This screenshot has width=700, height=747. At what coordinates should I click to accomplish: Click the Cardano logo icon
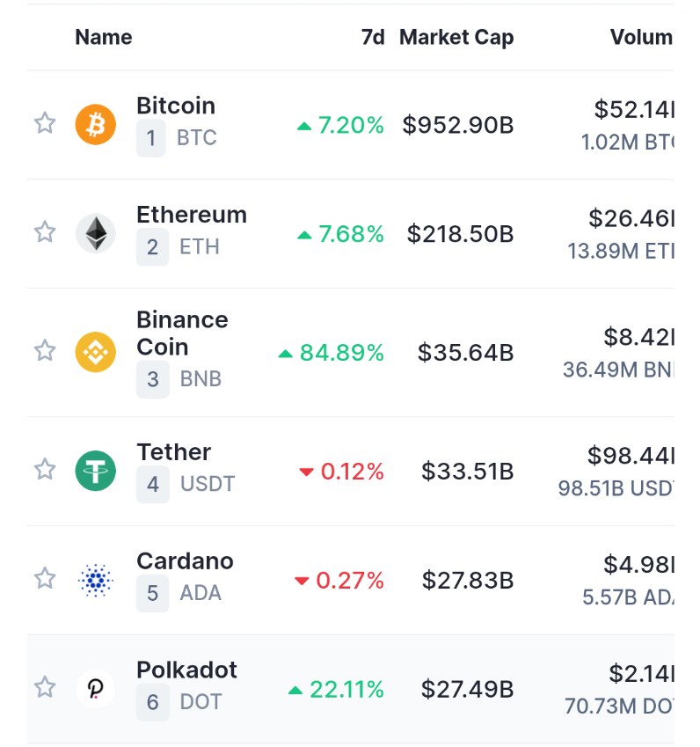(95, 579)
